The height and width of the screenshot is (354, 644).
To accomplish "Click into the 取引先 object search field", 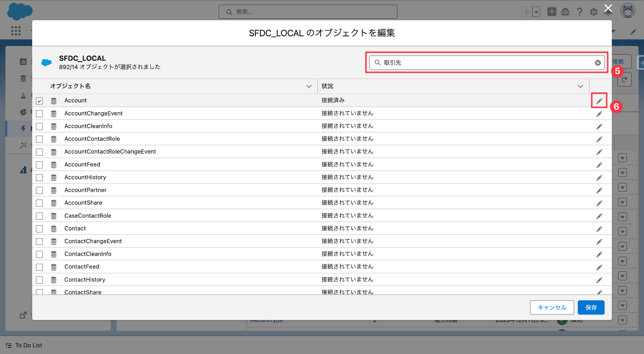I will point(487,63).
